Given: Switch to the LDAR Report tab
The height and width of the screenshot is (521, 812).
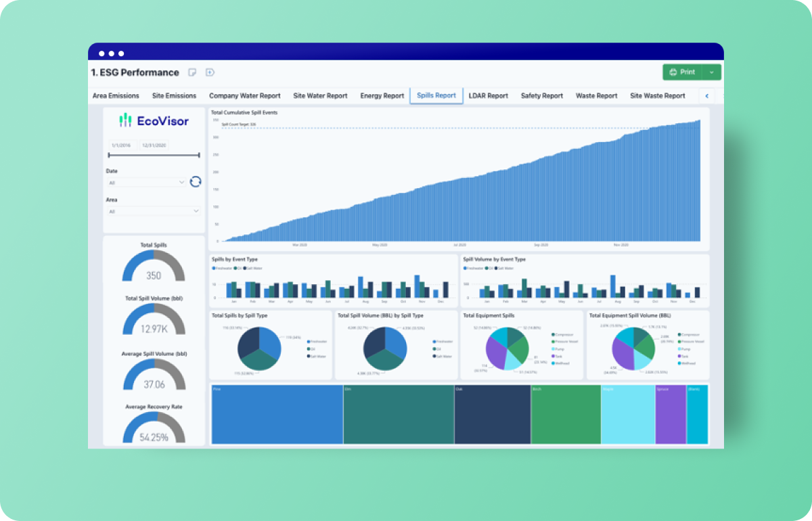Looking at the screenshot, I should 488,95.
